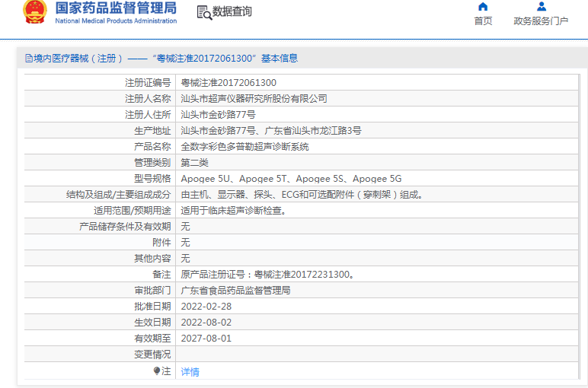Select 适用于临床超声诊断检查 intended use

234,211
